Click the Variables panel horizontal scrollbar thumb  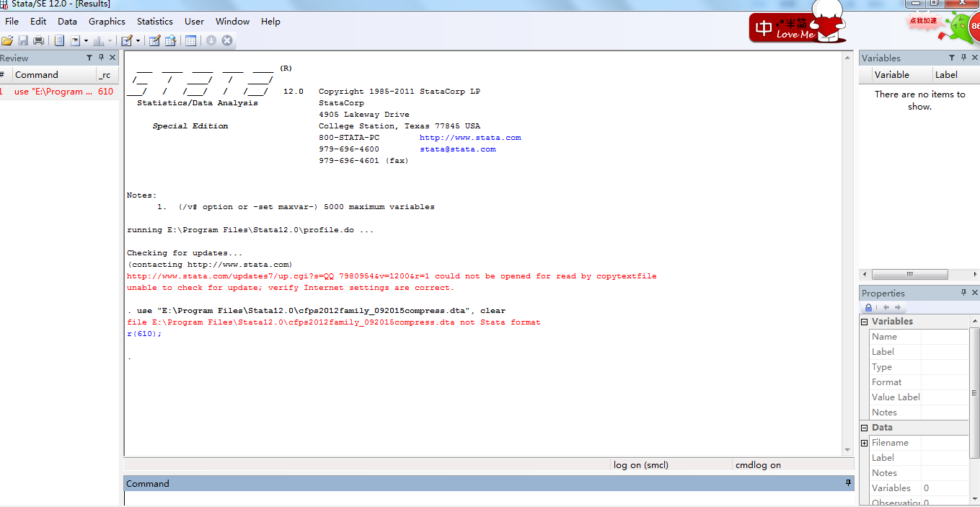pos(909,274)
